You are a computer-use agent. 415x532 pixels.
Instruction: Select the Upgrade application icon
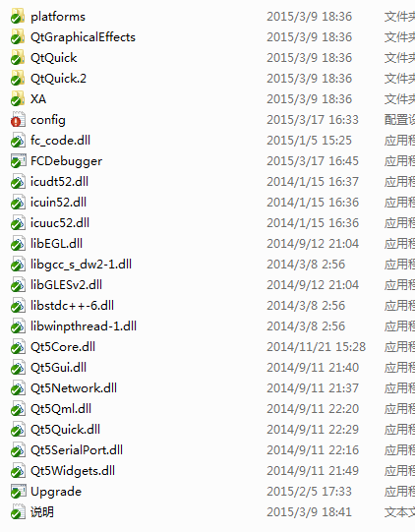18,492
